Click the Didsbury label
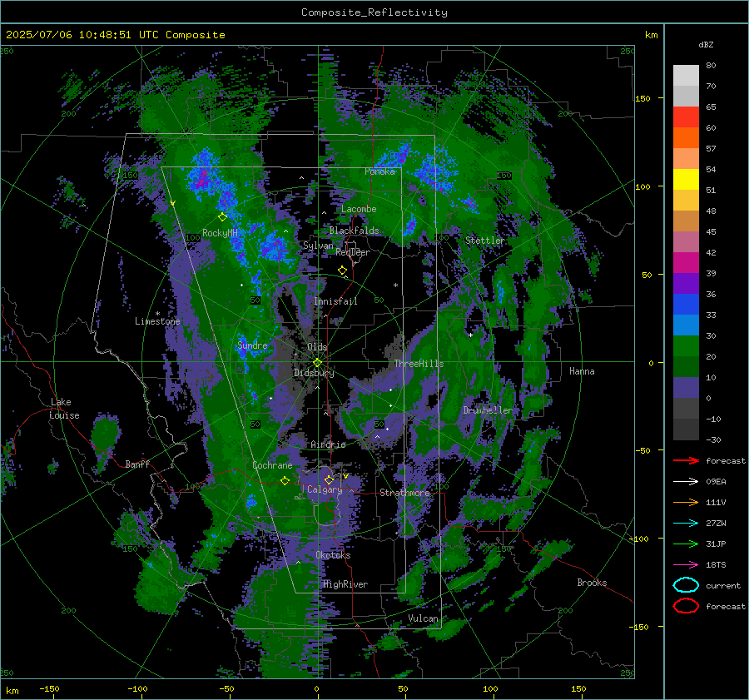749x700 pixels. tap(314, 373)
